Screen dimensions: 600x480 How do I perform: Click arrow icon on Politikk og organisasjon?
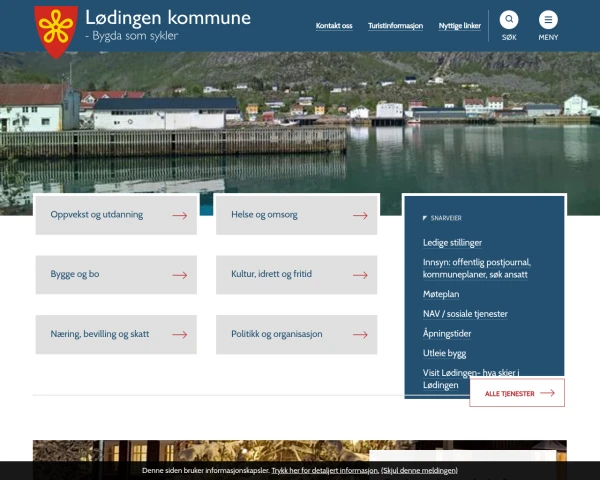tap(359, 335)
